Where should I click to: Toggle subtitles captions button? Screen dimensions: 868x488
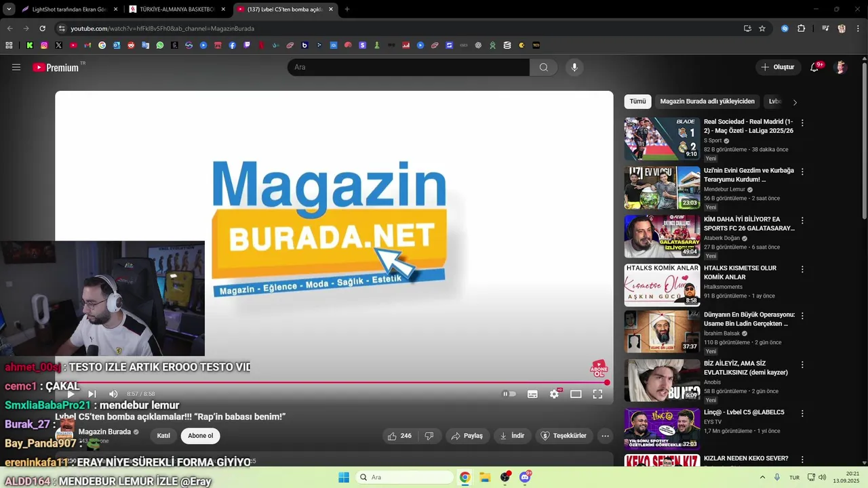point(532,394)
